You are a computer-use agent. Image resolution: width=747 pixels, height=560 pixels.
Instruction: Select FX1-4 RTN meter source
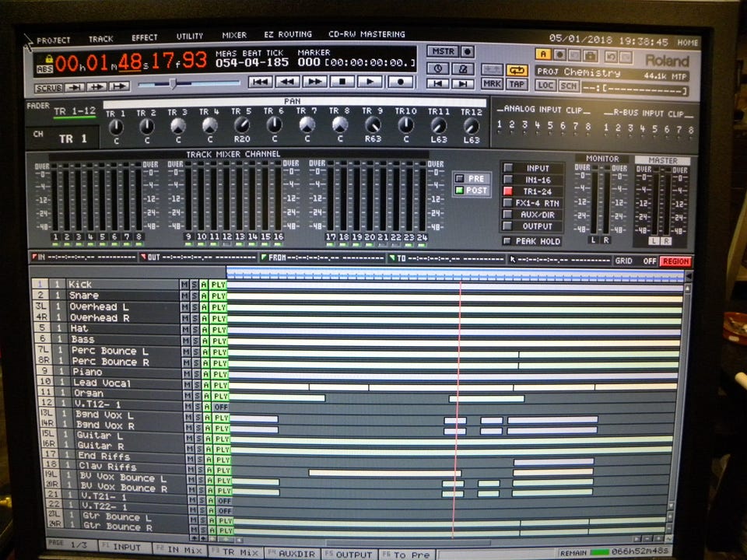click(532, 203)
